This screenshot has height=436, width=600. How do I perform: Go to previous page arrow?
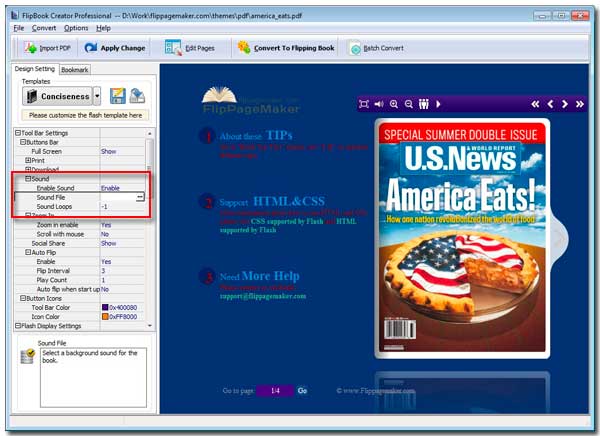click(550, 104)
